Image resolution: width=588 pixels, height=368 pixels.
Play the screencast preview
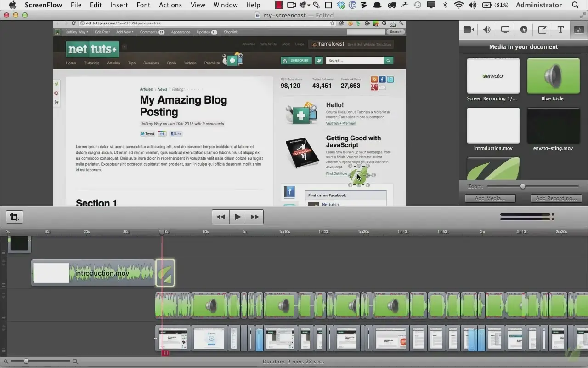[x=237, y=217]
